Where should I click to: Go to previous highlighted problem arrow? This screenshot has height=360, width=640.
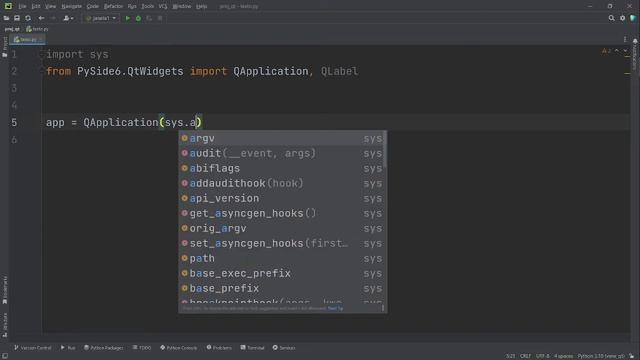(617, 51)
